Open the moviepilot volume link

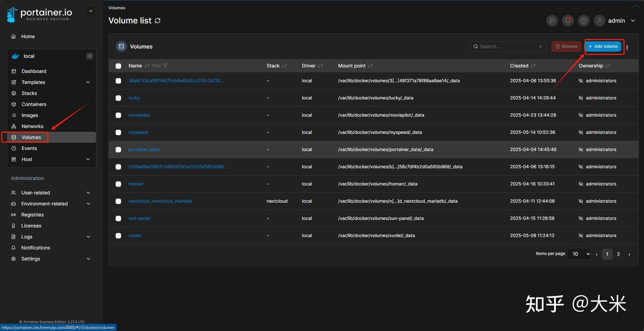(x=140, y=115)
